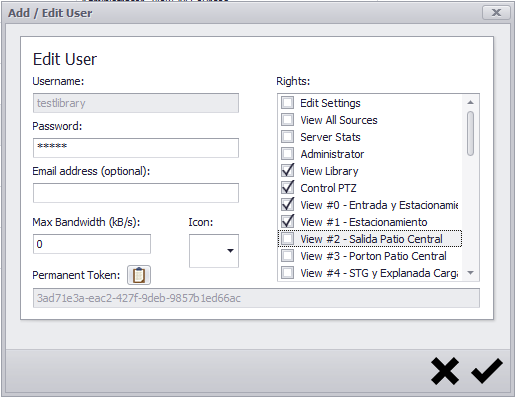The image size is (516, 399).
Task: Uncheck the View Library right
Action: (287, 171)
